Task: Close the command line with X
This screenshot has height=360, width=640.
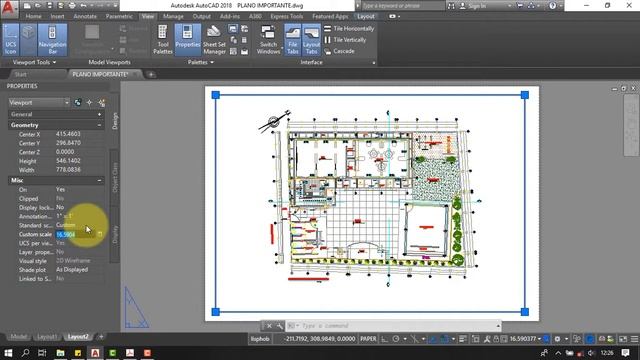Action: click(269, 326)
